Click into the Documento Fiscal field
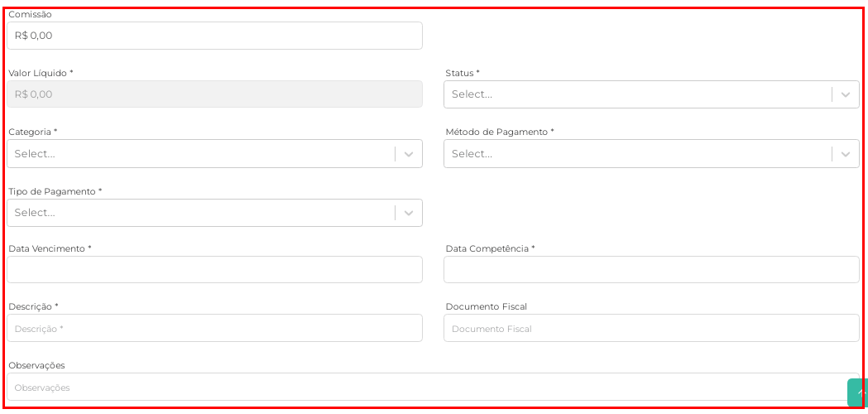Viewport: 868px width, 414px height. pyautogui.click(x=651, y=328)
